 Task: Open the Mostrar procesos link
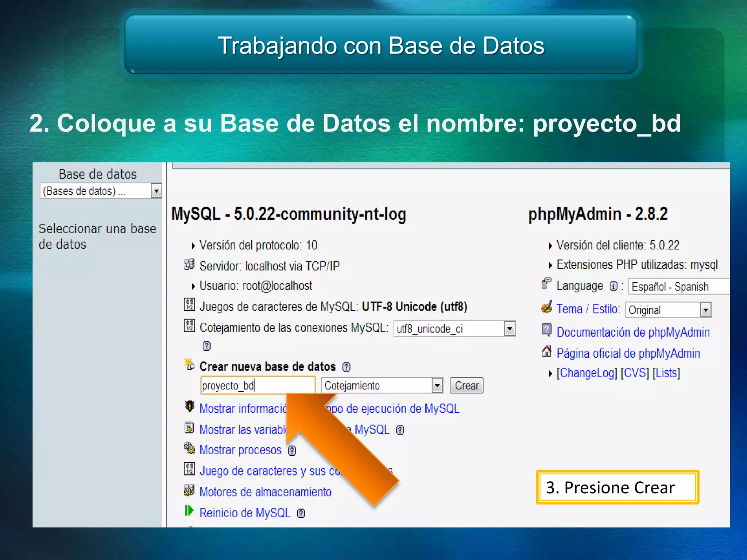click(x=240, y=450)
